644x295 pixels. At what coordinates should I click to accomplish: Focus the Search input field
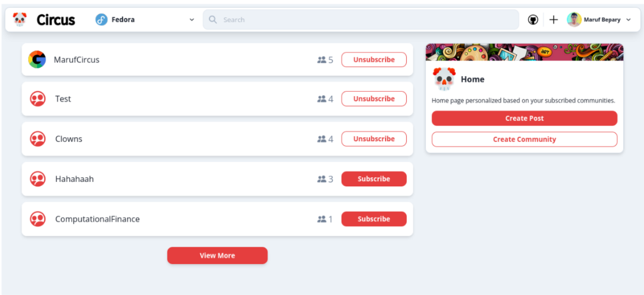[x=361, y=20]
